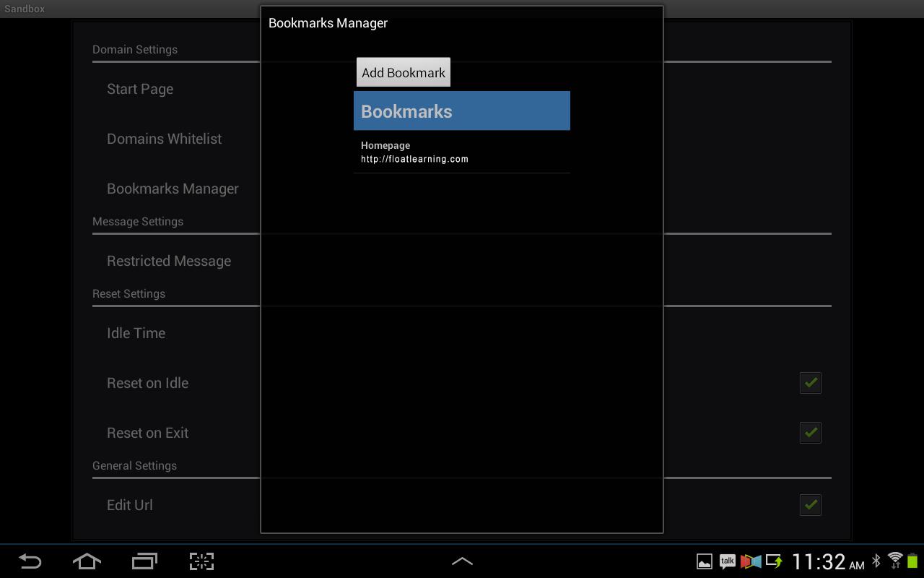Toggle the Reset on Exit checkbox
The image size is (924, 578).
(x=811, y=432)
